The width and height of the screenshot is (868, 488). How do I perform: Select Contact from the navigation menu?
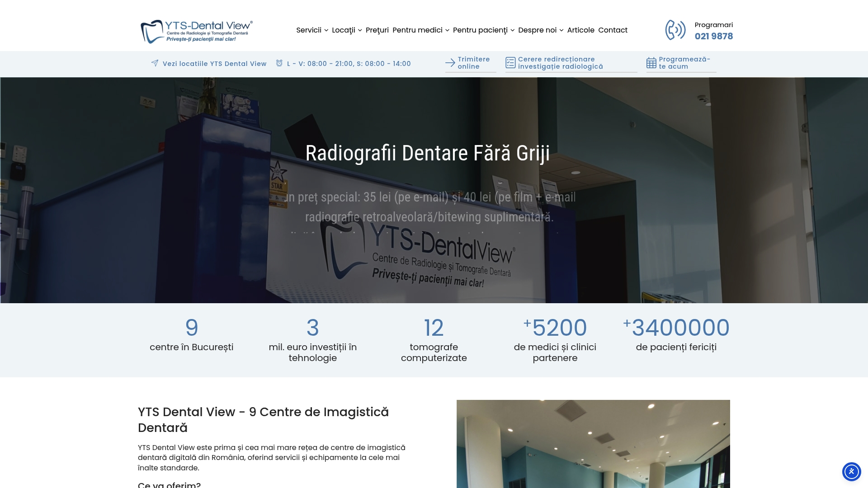click(613, 30)
